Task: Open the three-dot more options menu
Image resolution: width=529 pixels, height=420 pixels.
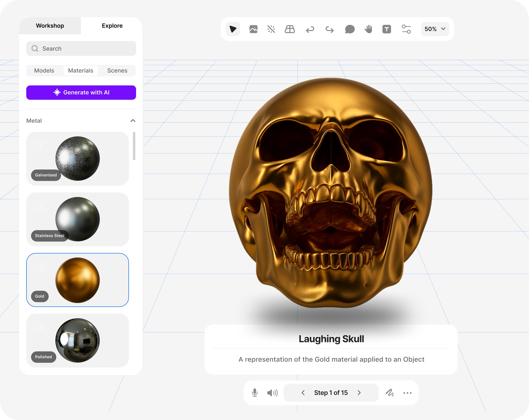Action: [407, 393]
